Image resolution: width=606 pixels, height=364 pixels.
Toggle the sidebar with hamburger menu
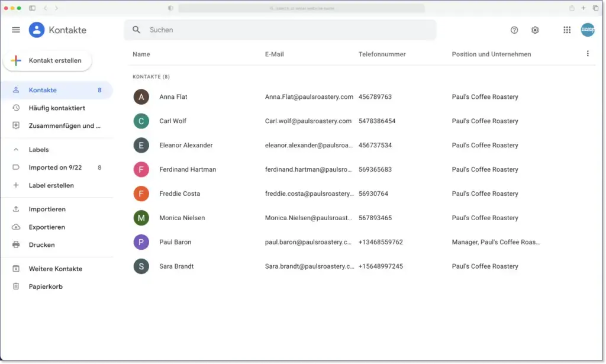point(15,30)
